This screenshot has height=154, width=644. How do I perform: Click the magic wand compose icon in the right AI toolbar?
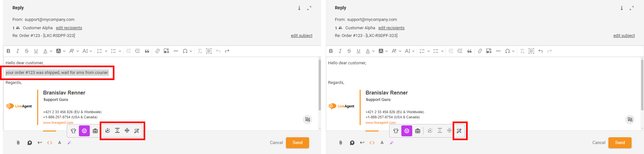459,131
